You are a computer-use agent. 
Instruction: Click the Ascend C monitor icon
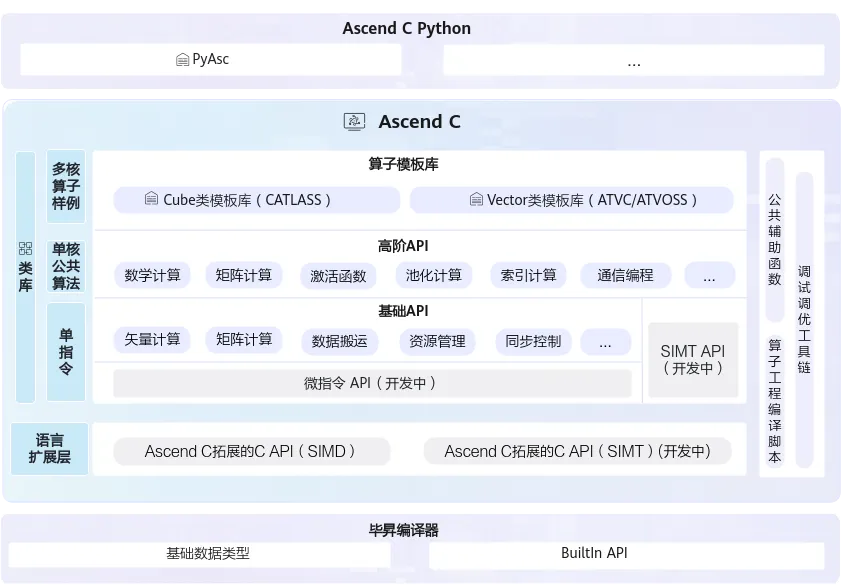[x=354, y=122]
